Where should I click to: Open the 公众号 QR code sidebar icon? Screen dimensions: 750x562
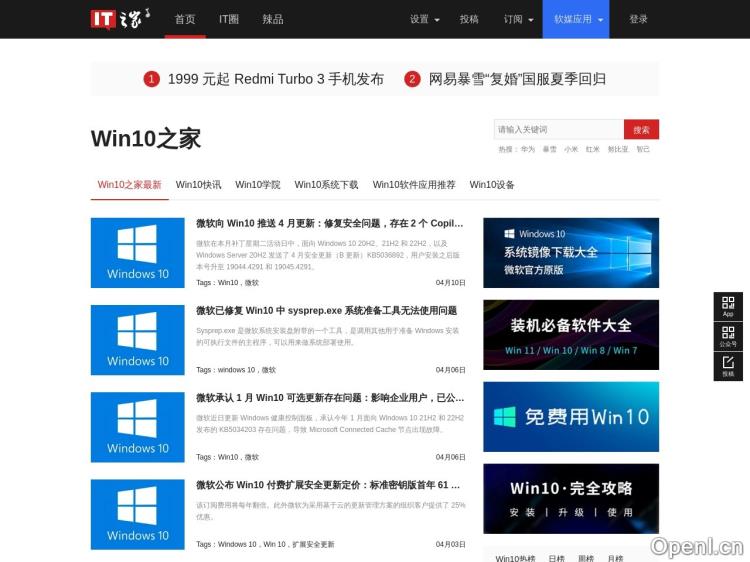(728, 336)
